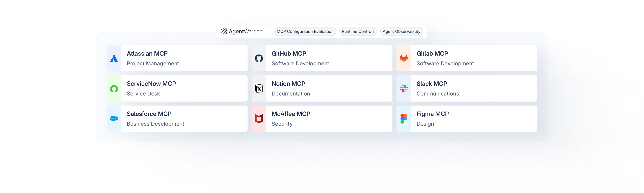Click the AgentWarden brand name text
This screenshot has width=644, height=193.
[x=246, y=31]
